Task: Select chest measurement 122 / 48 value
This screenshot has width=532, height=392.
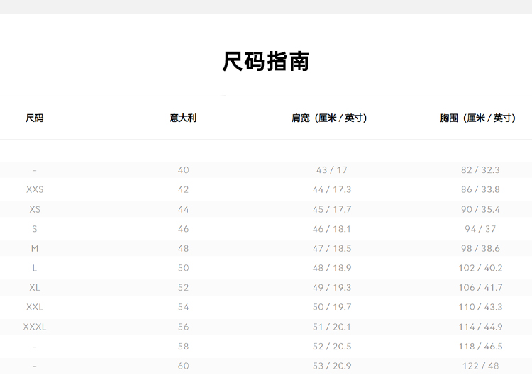Action: pyautogui.click(x=480, y=366)
